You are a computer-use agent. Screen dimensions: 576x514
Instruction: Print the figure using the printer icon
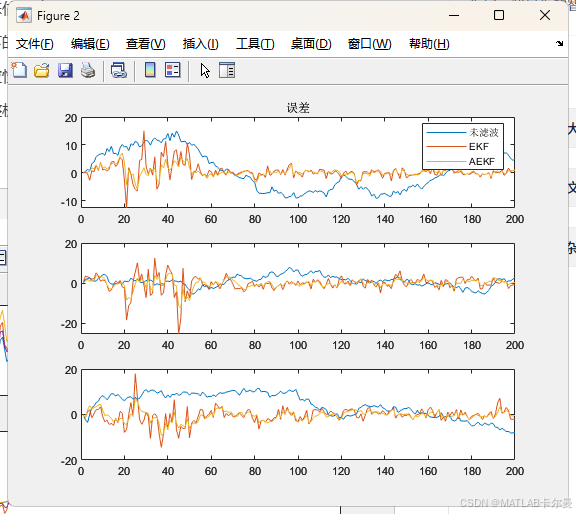pos(88,70)
